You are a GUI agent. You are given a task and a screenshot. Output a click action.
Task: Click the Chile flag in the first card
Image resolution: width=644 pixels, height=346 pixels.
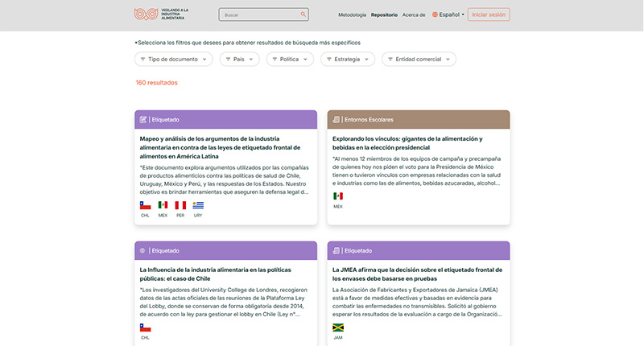point(146,205)
